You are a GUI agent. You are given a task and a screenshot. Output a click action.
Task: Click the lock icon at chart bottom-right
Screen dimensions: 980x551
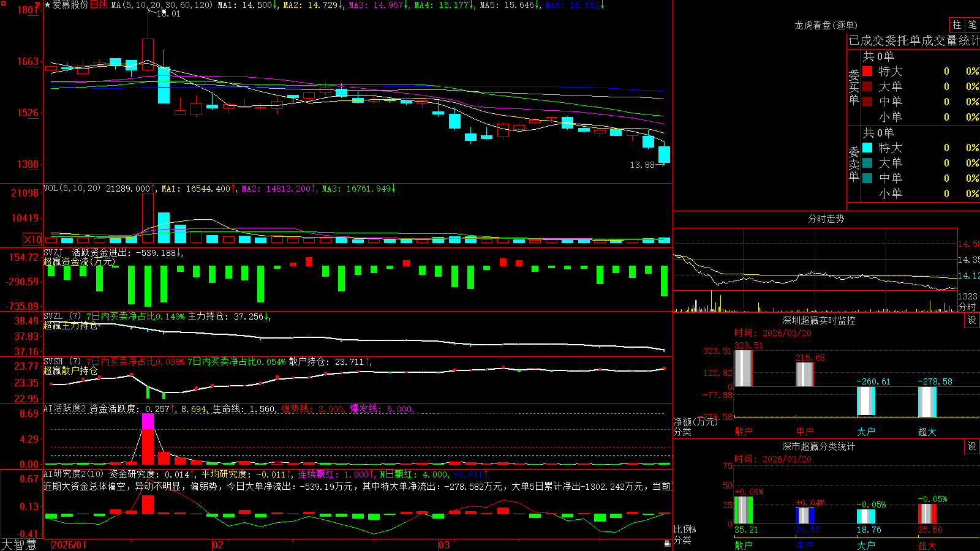click(x=668, y=544)
